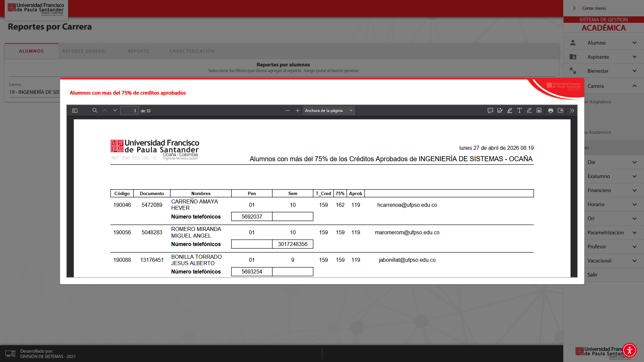Switch to the Caracterización tab
This screenshot has width=644, height=362.
pos(192,51)
